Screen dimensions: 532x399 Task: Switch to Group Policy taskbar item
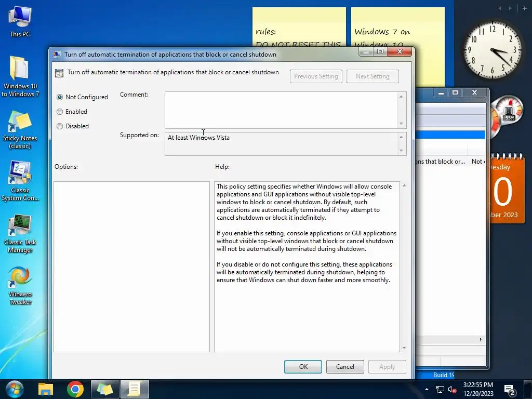pyautogui.click(x=135, y=389)
